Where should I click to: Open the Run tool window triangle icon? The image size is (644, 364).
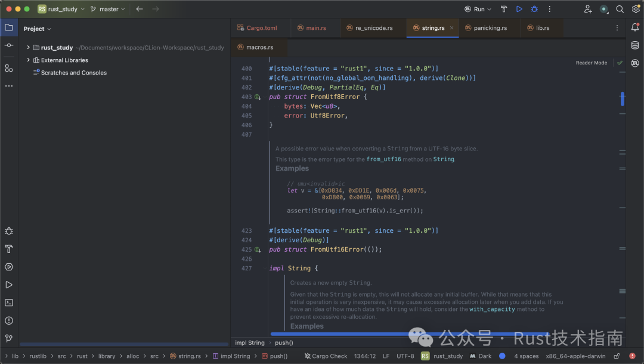pos(8,285)
